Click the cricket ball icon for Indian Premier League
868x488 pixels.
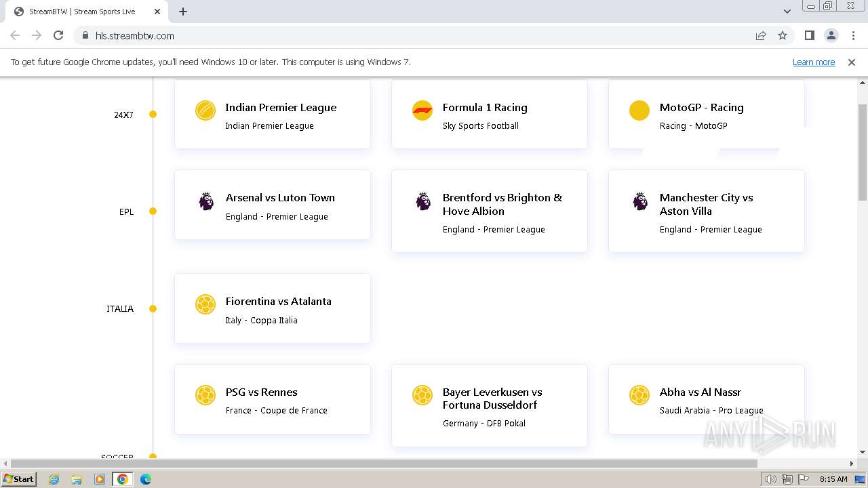click(205, 110)
